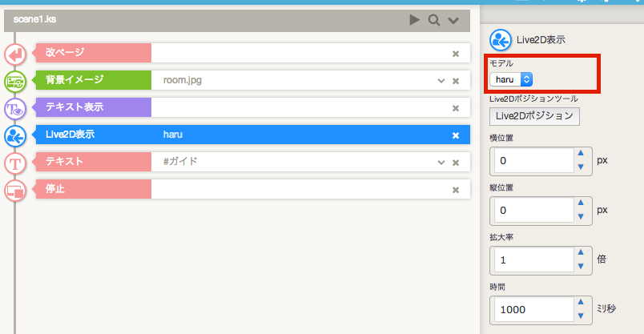The image size is (644, 334).
Task: Open the モデル haru dropdown
Action: pos(512,79)
